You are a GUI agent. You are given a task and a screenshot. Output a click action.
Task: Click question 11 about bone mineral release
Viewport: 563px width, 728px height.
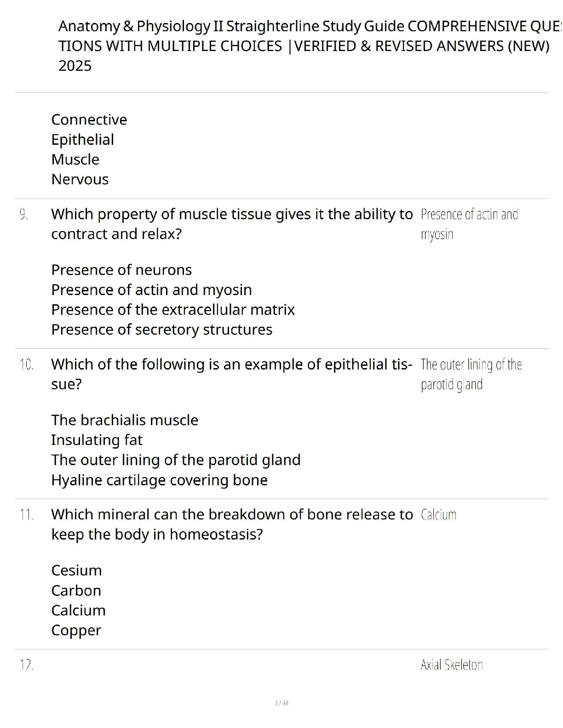click(232, 524)
